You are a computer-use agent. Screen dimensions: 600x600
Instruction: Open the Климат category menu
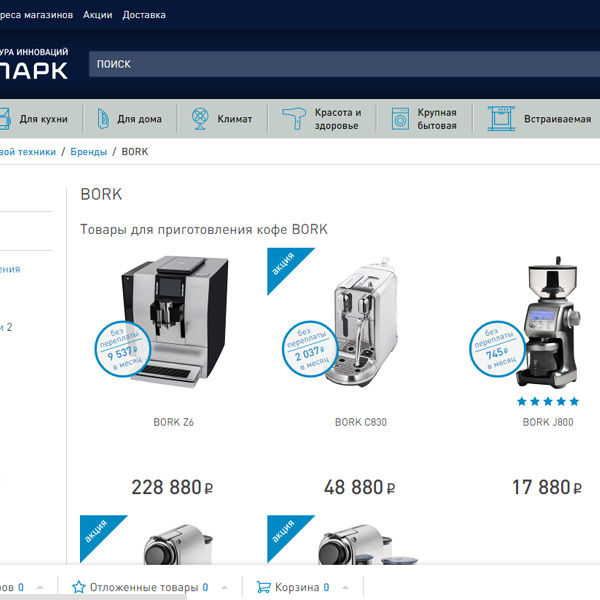pyautogui.click(x=235, y=119)
